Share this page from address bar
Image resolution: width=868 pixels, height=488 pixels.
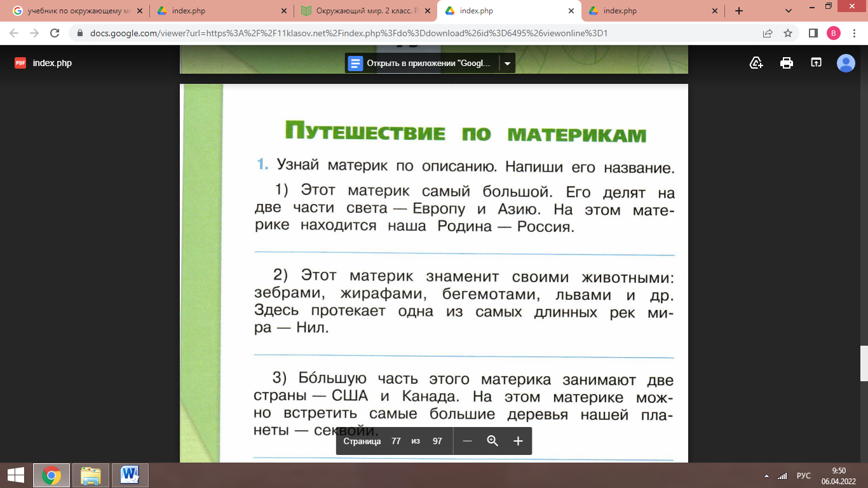(x=768, y=33)
